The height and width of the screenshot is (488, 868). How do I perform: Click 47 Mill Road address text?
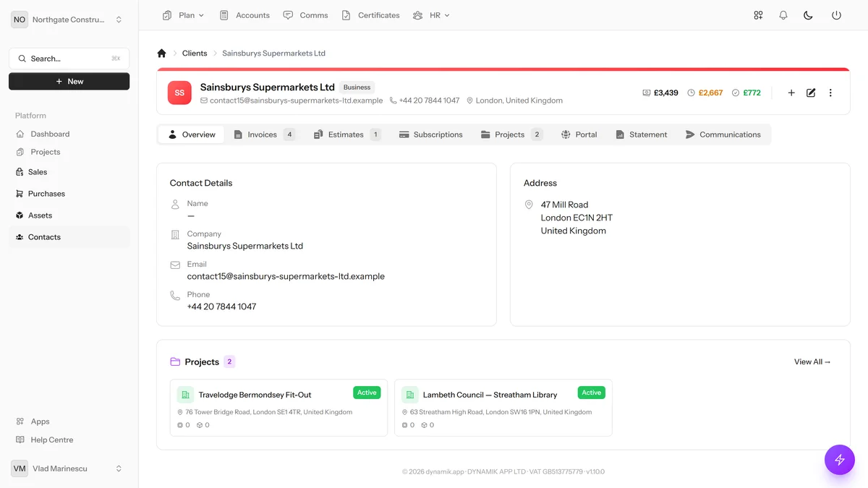click(x=564, y=205)
